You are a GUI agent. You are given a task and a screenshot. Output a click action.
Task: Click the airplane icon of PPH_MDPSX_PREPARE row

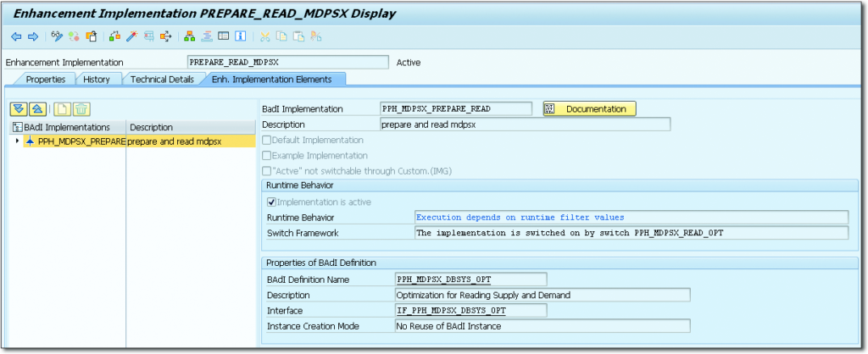[x=30, y=141]
